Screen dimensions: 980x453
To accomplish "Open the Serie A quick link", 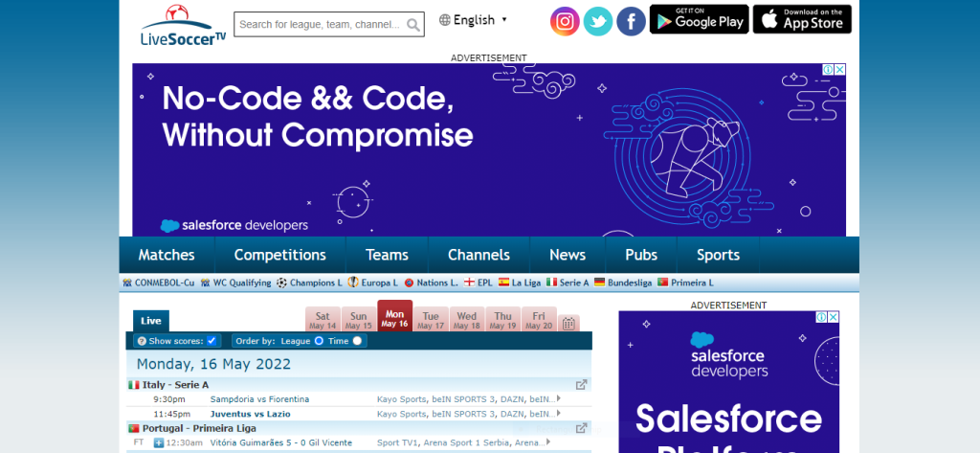I will [568, 283].
